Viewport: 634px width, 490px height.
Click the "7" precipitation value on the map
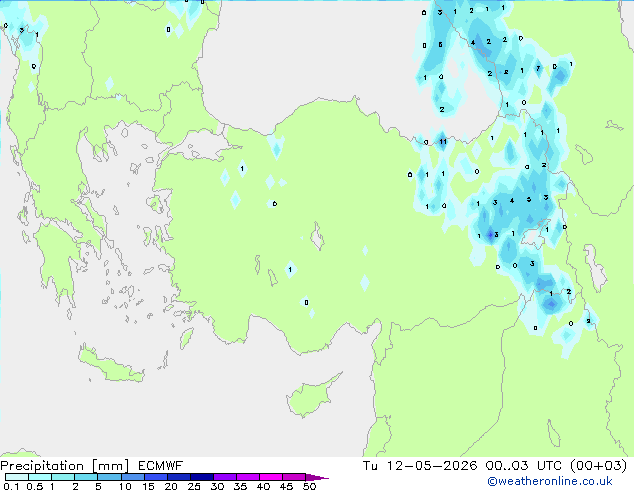coord(538,68)
